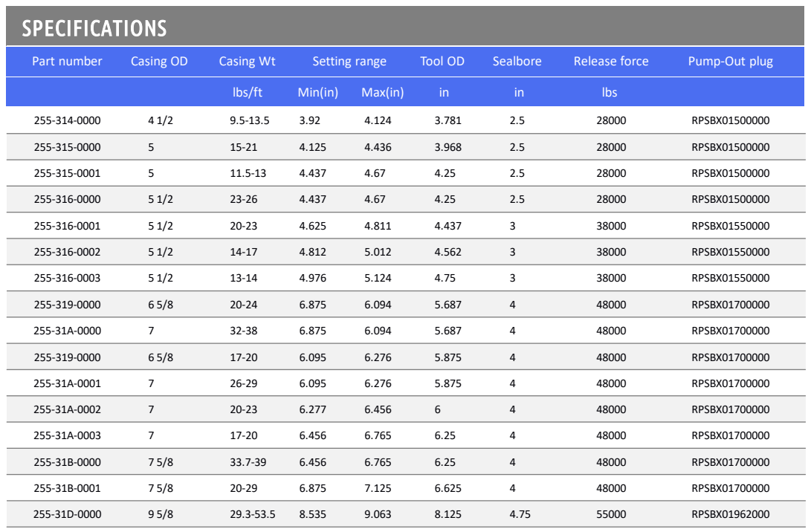The width and height of the screenshot is (811, 532).
Task: Click the Release force column header
Action: coord(611,61)
